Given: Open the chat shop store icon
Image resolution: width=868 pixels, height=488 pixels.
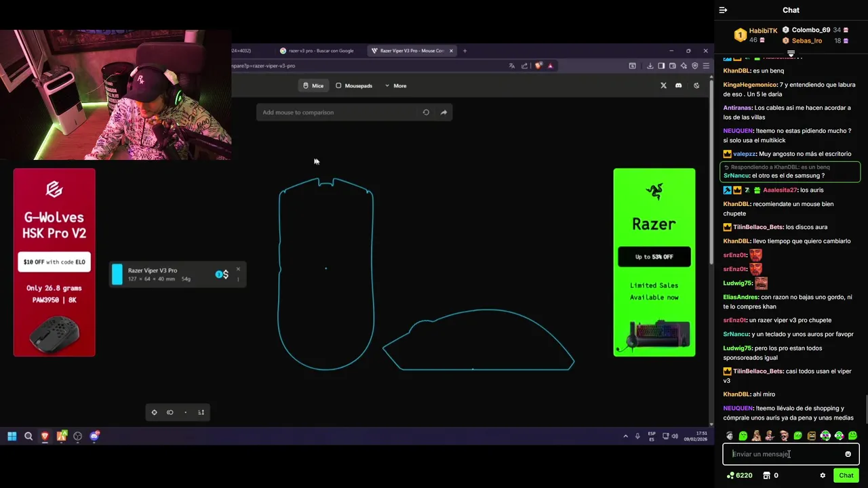Looking at the screenshot, I should 766,475.
